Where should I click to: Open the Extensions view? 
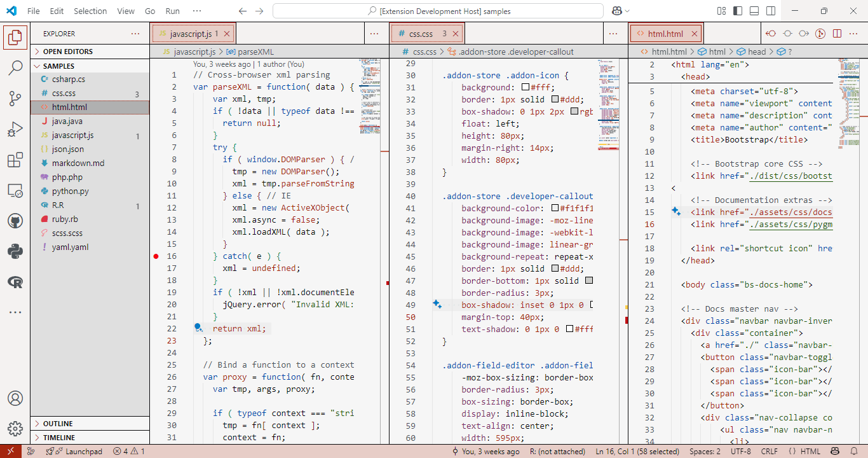click(15, 160)
